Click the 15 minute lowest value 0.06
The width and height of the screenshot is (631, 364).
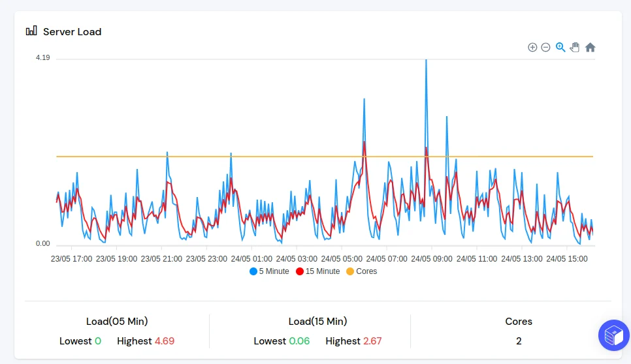(299, 341)
